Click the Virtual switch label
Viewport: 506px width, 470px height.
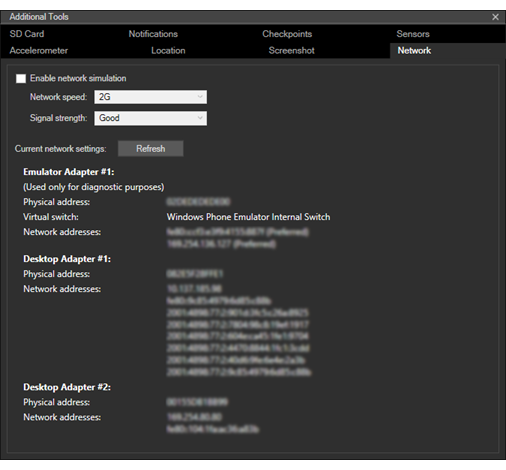(51, 217)
